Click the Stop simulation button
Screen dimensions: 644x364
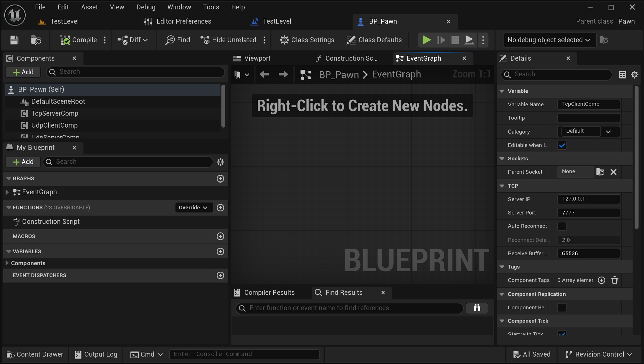455,40
